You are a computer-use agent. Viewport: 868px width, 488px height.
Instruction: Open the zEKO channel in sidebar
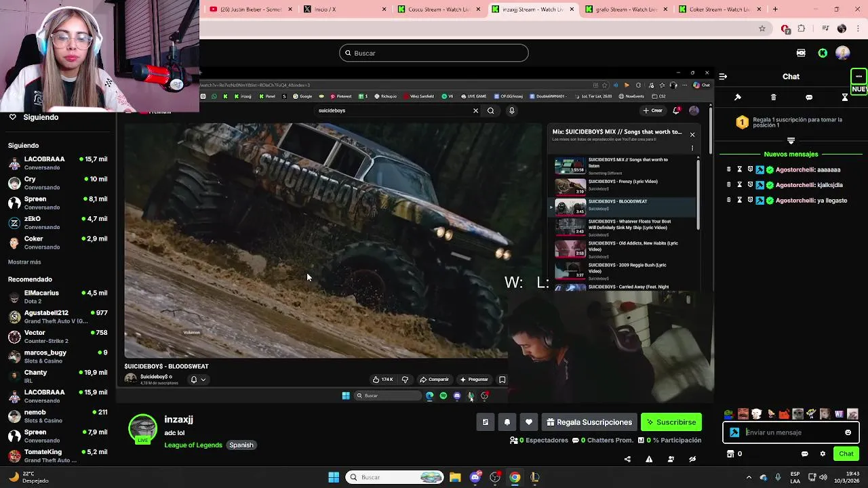pos(58,222)
